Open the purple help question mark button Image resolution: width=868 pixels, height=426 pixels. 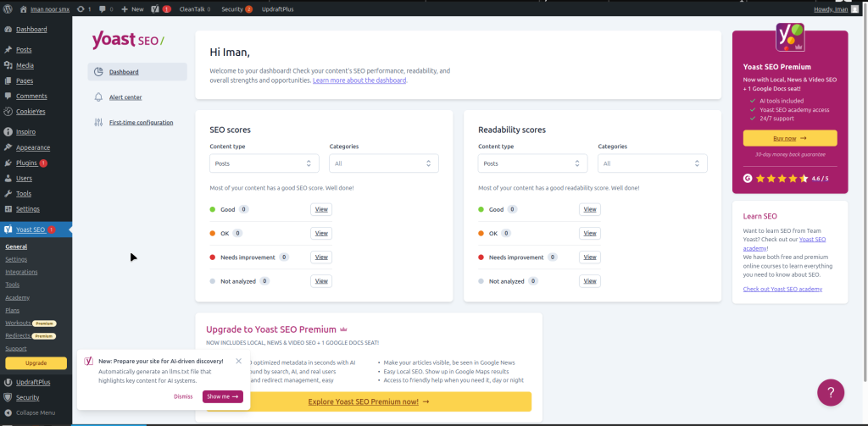pyautogui.click(x=831, y=392)
